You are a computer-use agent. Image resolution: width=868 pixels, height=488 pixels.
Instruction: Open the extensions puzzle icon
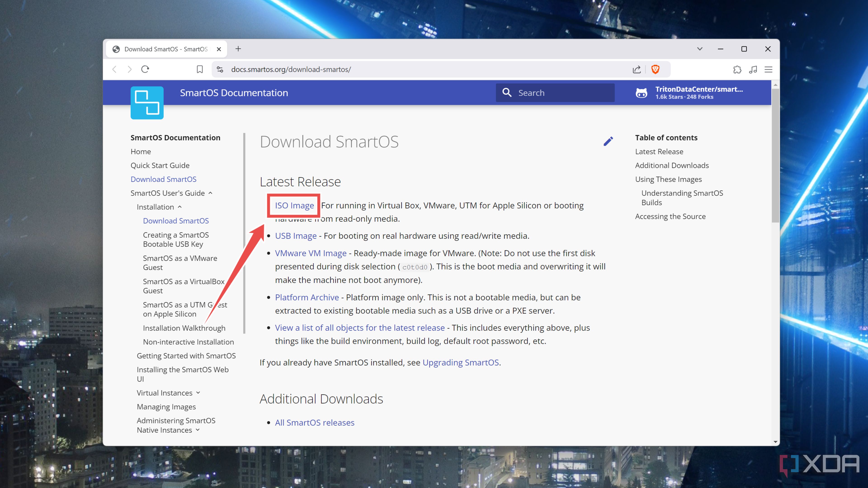[x=737, y=69]
